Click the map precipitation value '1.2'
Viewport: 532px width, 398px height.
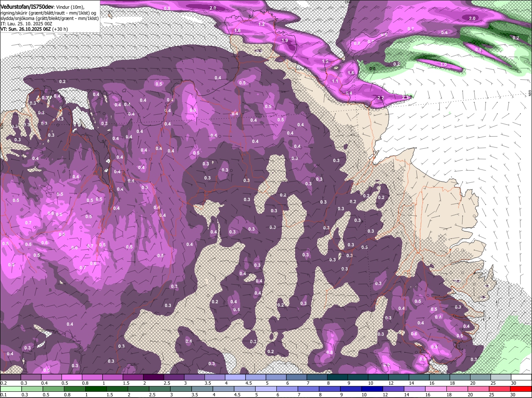(261, 24)
